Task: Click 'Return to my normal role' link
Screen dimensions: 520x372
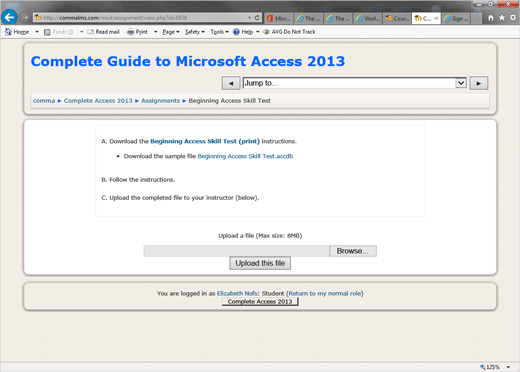Action: [325, 293]
